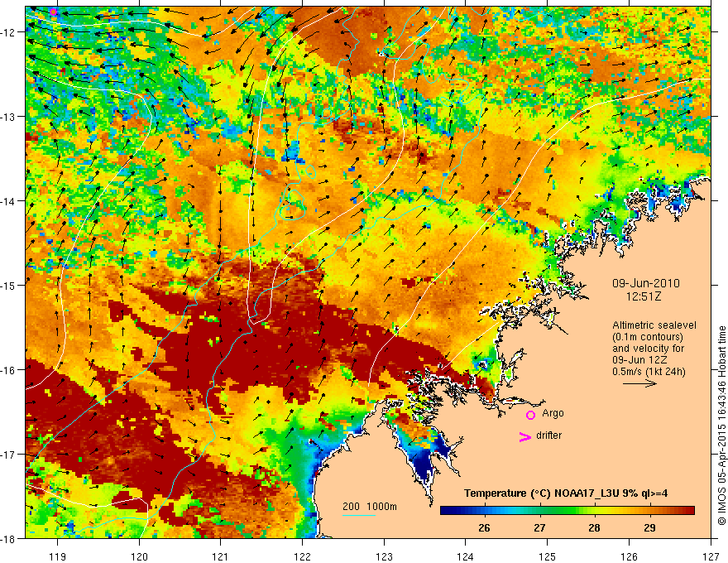Click the 0.5m/s velocity reference arrow

click(639, 383)
